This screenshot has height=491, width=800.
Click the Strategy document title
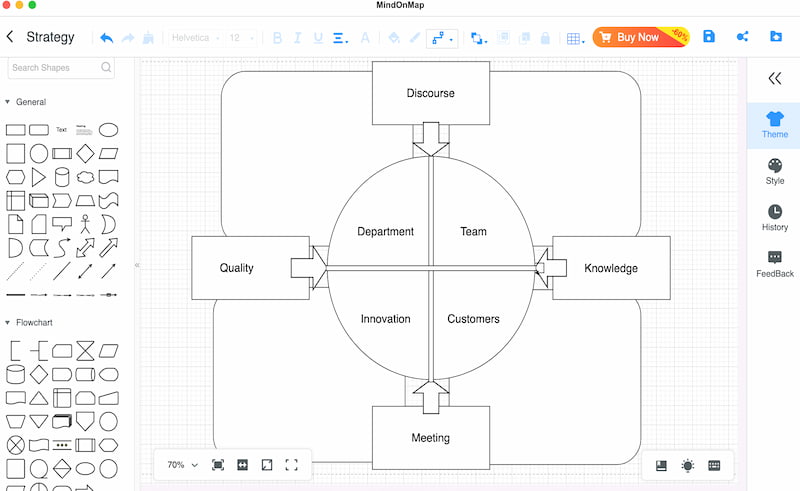(50, 37)
